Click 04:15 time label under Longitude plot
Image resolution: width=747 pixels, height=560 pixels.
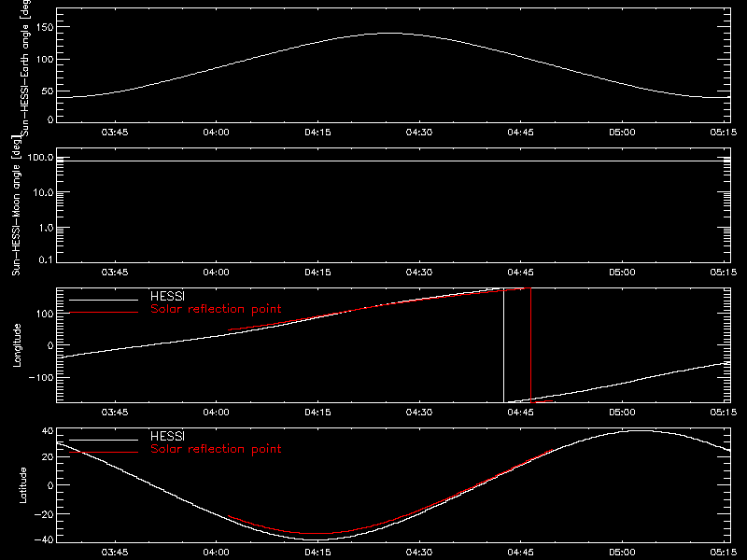(317, 412)
